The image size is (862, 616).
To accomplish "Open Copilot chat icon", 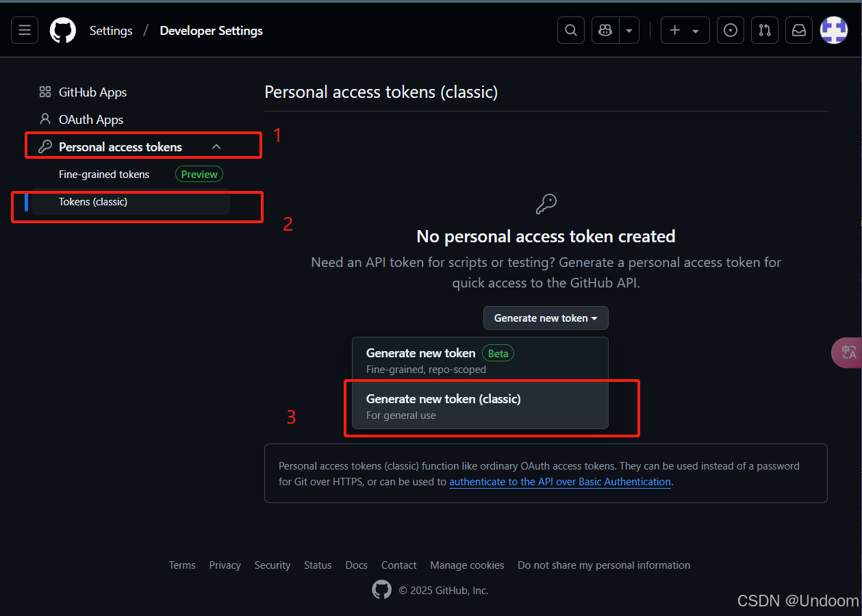I will 605,31.
